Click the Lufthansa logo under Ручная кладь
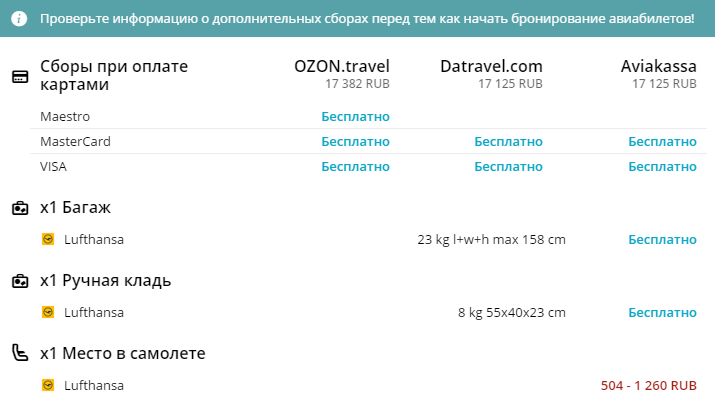Viewport: 715px width, 410px height. (x=48, y=312)
